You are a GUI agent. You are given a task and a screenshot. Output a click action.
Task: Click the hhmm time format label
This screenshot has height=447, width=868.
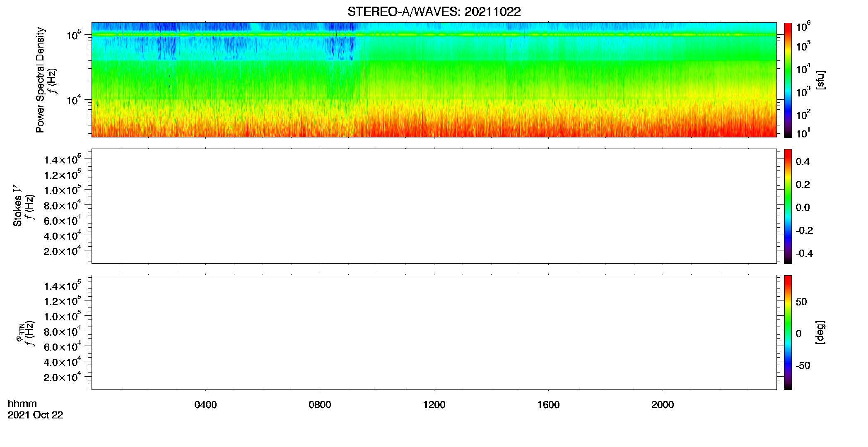click(x=22, y=404)
